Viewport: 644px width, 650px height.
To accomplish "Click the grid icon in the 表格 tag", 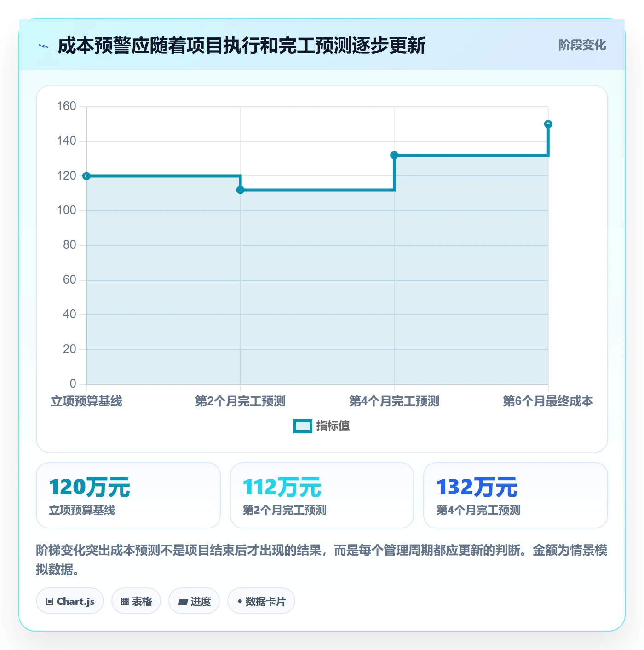I will coord(125,601).
